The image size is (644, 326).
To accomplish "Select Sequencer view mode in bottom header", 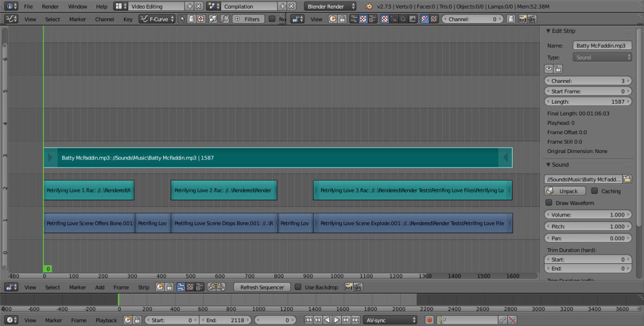I will (181, 287).
